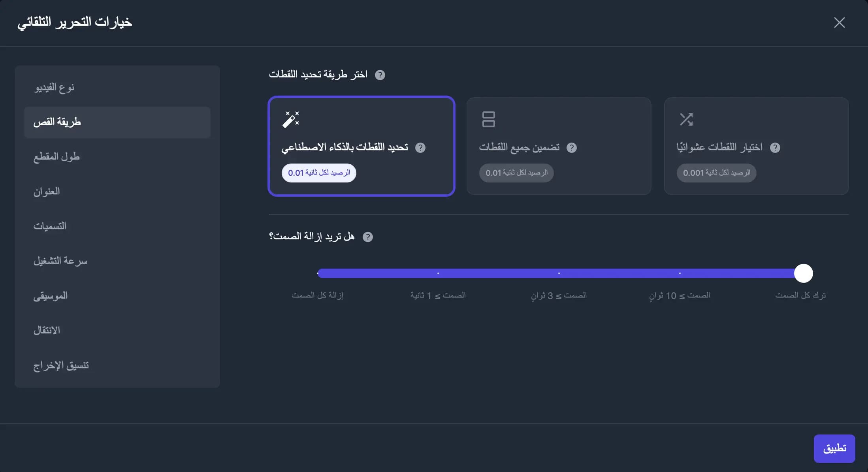
Task: Click the help icon beside اختيار اللقطات عشوائيًا
Action: 776,147
